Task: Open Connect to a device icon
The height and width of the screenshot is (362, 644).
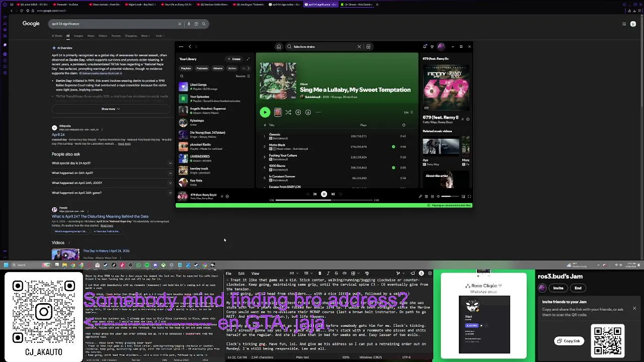Action: (x=432, y=197)
